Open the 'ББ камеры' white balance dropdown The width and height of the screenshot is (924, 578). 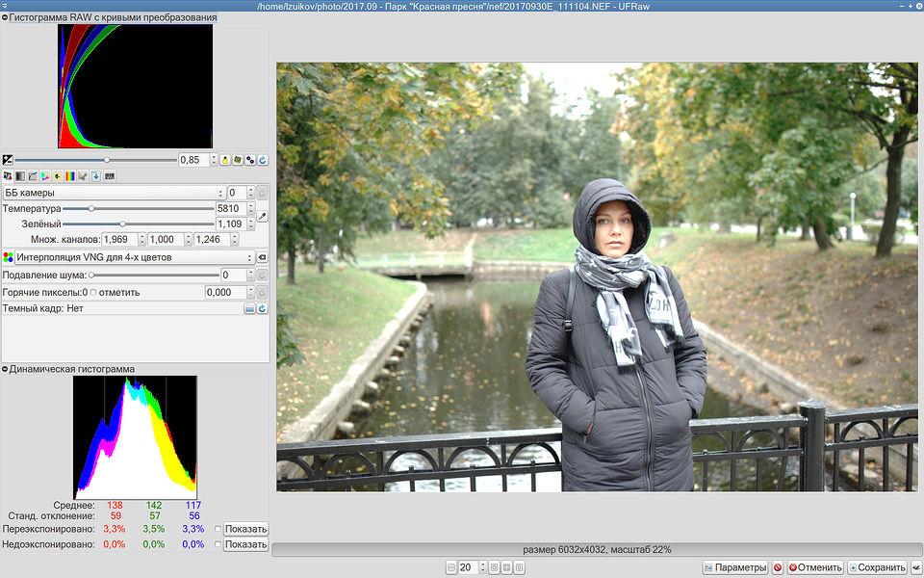pyautogui.click(x=114, y=193)
